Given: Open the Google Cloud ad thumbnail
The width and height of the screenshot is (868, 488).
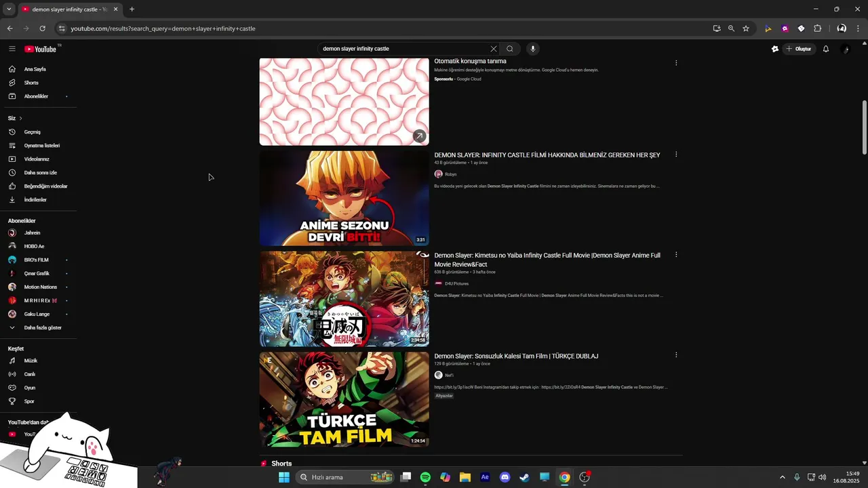Looking at the screenshot, I should coord(344,102).
